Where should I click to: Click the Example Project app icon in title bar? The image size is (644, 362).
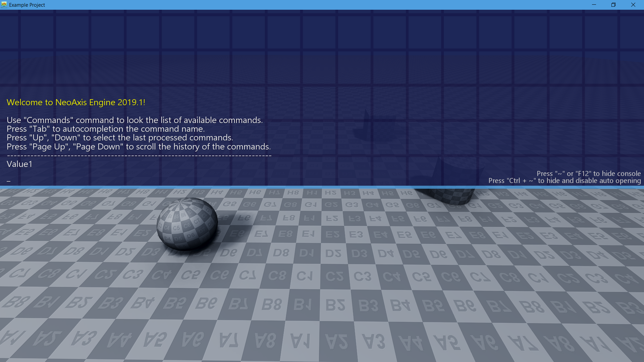4,5
